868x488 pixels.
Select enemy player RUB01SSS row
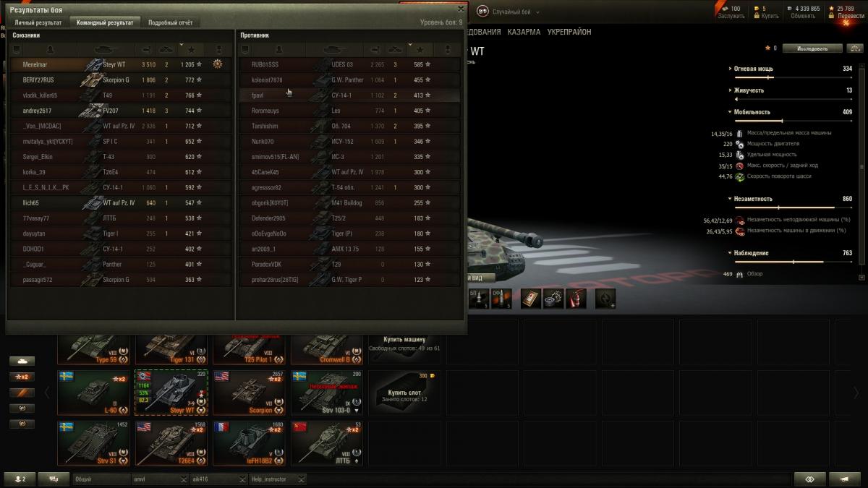coord(349,64)
